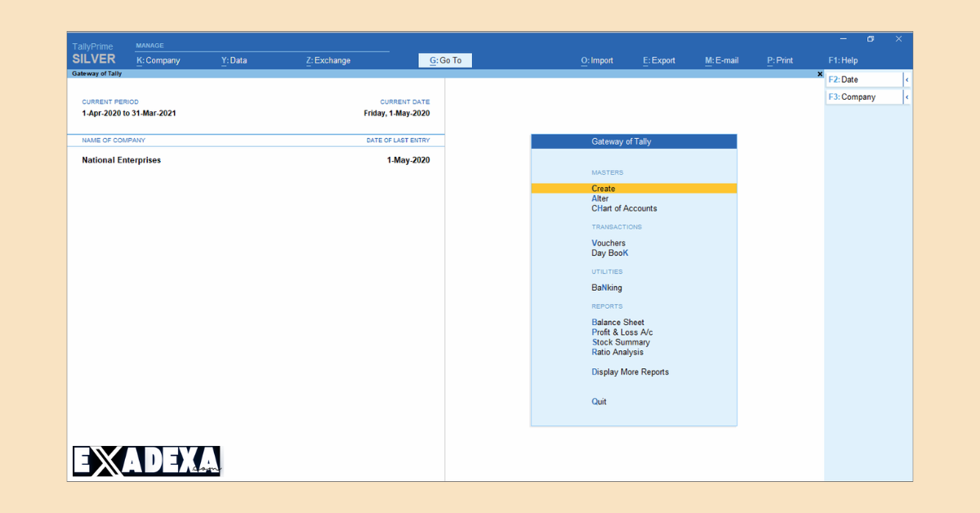Open Vouchers under Transactions
The height and width of the screenshot is (513, 980).
click(608, 243)
